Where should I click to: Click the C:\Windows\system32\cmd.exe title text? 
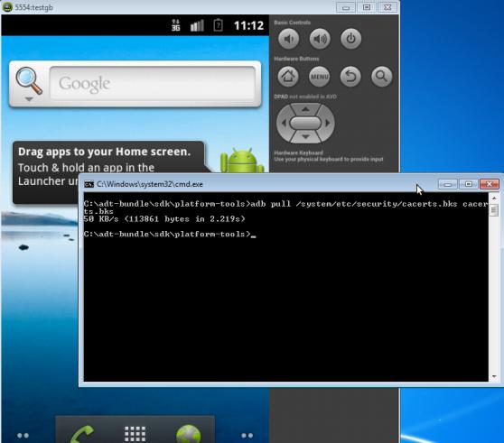[x=150, y=184]
